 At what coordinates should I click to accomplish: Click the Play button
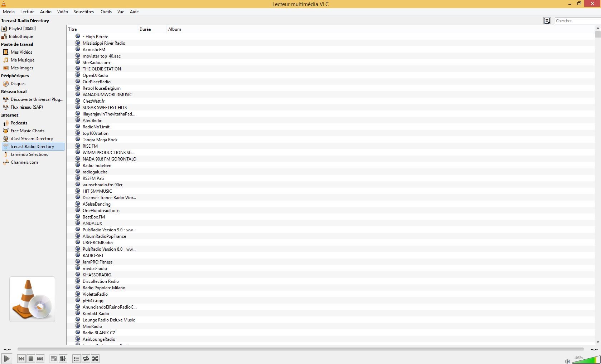click(x=7, y=358)
